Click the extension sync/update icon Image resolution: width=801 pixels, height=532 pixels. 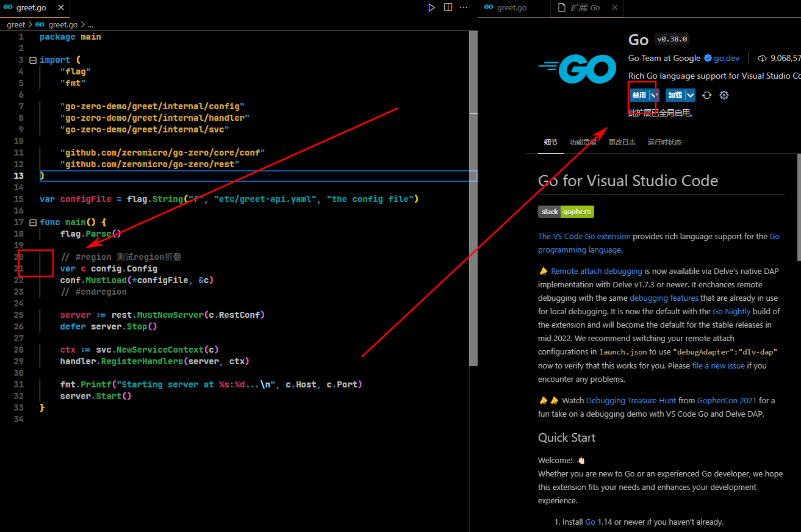tap(706, 95)
